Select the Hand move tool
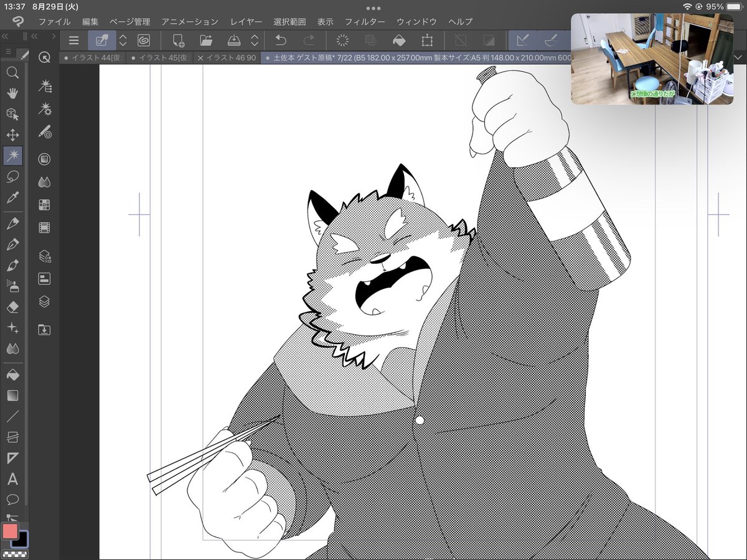The image size is (747, 560). click(12, 93)
